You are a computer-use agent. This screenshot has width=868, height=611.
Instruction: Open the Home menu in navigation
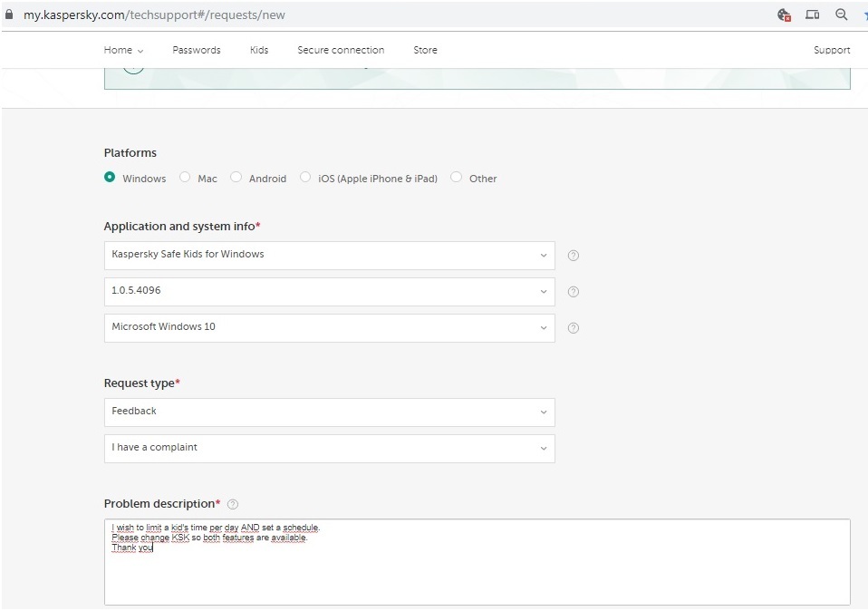123,51
